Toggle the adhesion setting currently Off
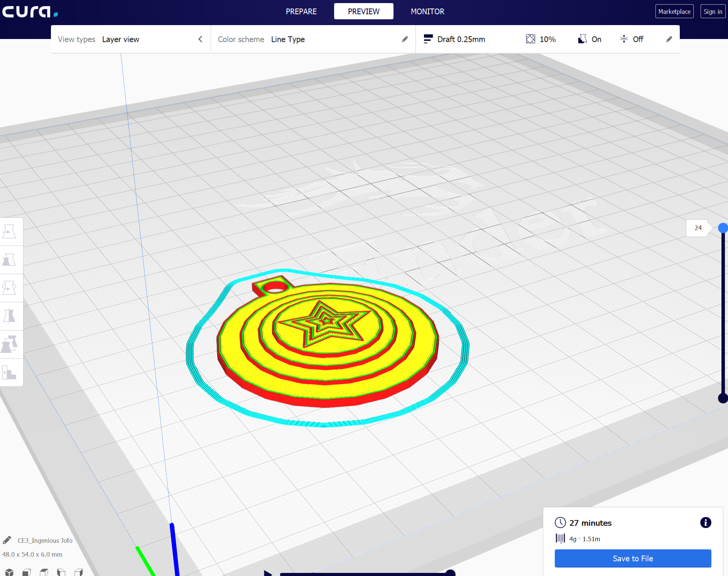The width and height of the screenshot is (728, 576). (632, 39)
